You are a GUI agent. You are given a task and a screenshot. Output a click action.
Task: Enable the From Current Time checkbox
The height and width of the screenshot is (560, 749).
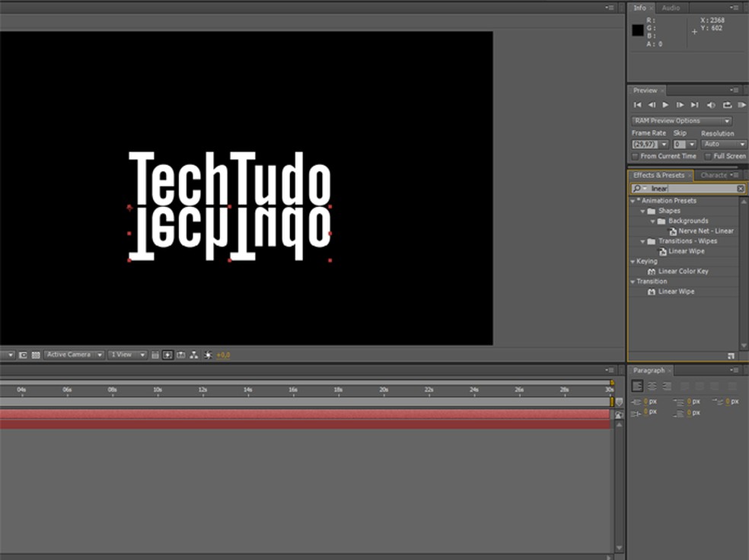point(635,156)
